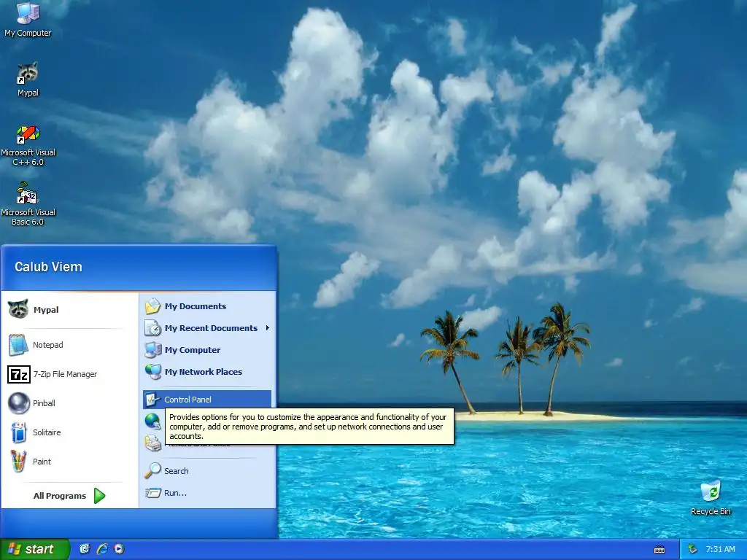Click the green start button
This screenshot has width=747, height=560.
coord(34,549)
